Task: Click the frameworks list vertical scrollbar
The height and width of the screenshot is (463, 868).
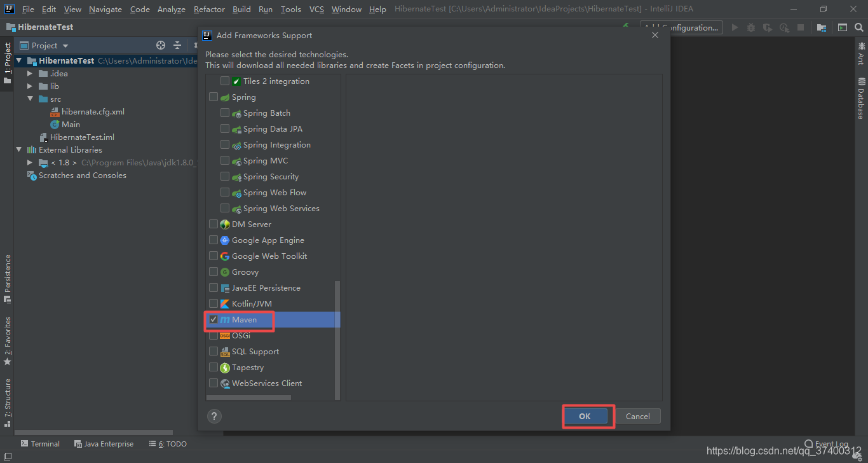Action: pos(337,340)
